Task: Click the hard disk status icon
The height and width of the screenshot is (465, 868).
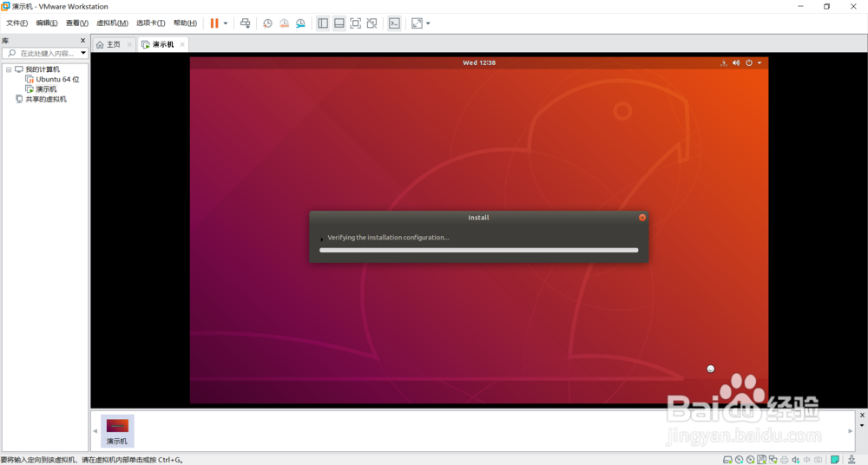Action: click(x=727, y=460)
